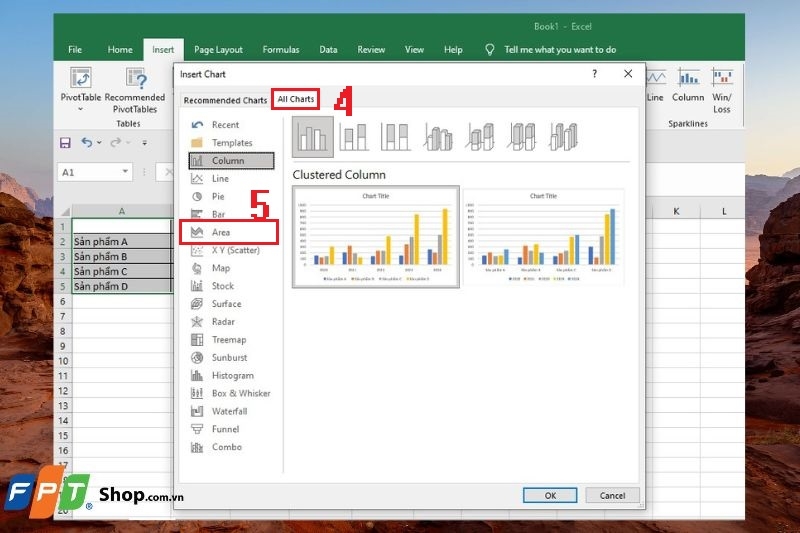Select cell containing Sản phẩm A
This screenshot has width=800, height=533.
[122, 241]
